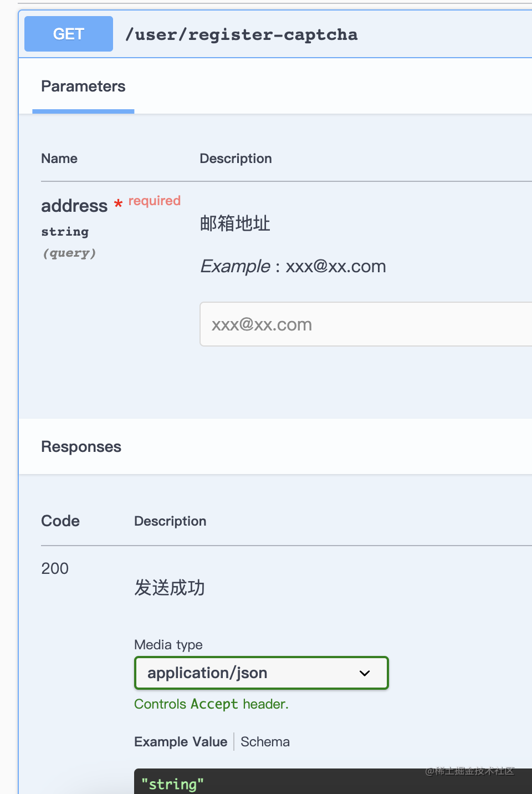Viewport: 532px width, 794px height.
Task: Click the red required asterisk
Action: 118,204
